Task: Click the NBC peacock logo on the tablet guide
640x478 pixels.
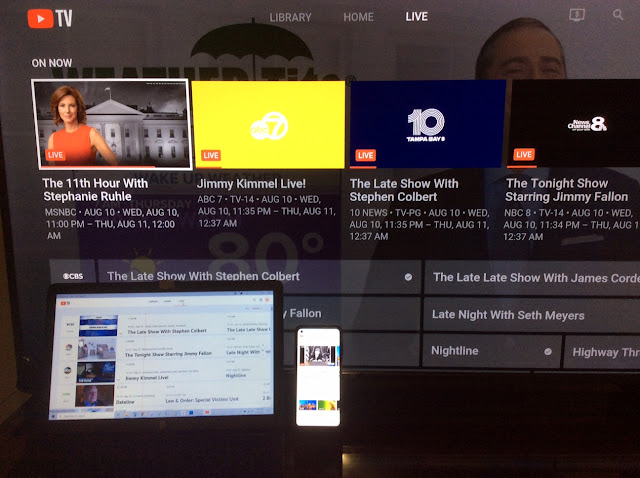Action: (69, 347)
